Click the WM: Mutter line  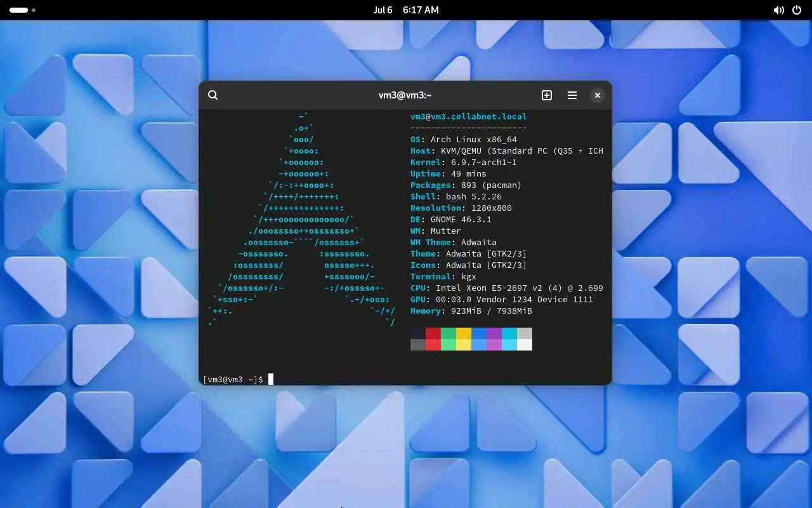[436, 231]
